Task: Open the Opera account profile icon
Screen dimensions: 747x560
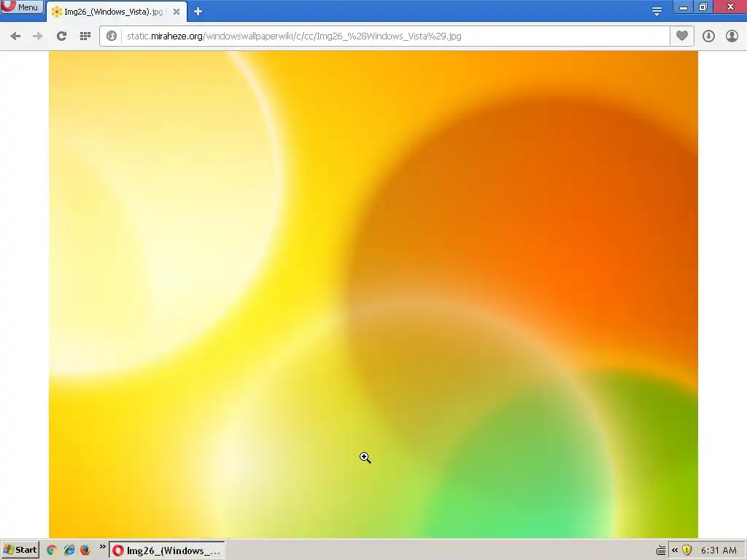Action: (x=732, y=36)
